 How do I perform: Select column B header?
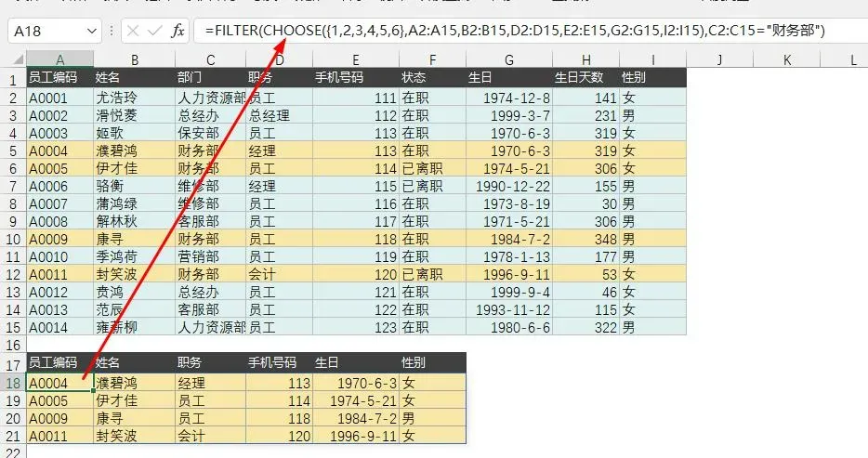point(135,59)
